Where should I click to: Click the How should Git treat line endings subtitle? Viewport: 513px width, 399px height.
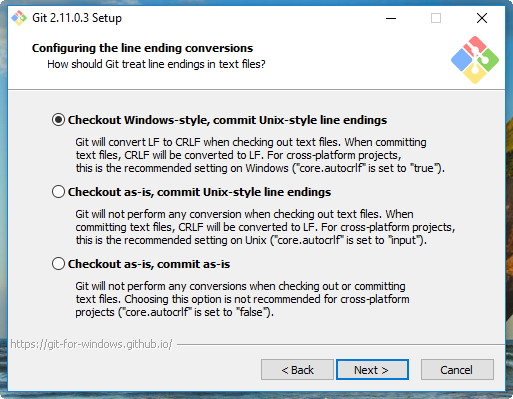156,64
